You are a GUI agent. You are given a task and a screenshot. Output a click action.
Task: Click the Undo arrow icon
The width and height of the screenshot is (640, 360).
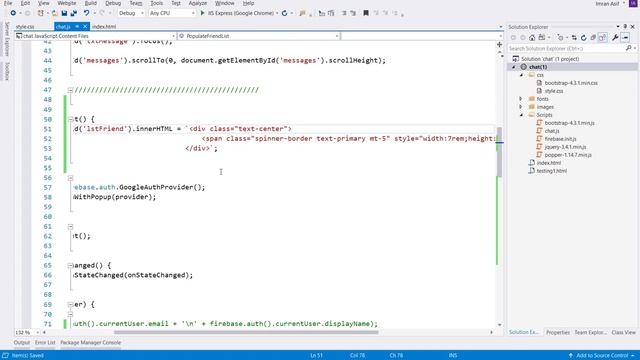point(86,13)
